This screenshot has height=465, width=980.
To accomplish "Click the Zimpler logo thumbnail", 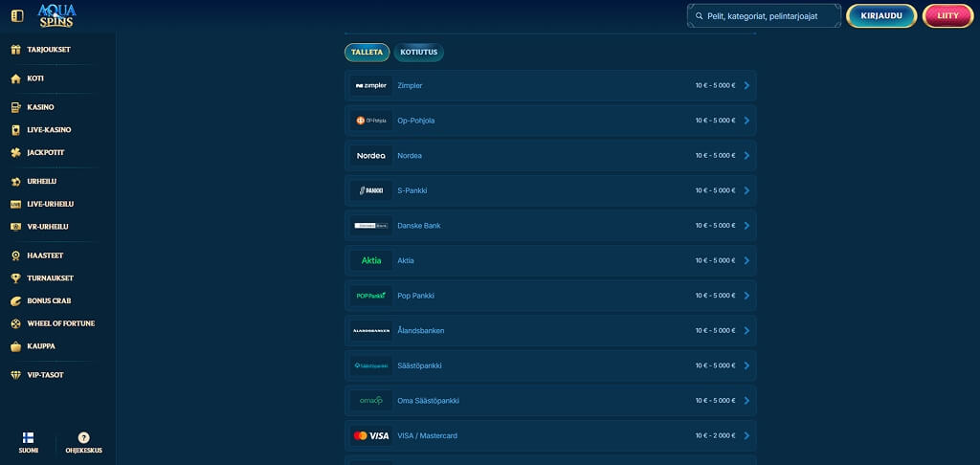I will point(371,85).
